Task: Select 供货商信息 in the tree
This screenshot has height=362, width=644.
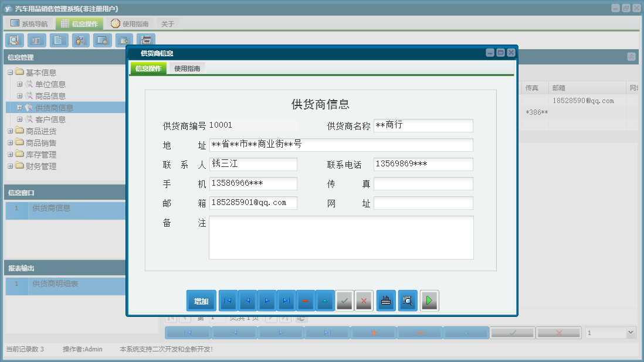Action: click(x=54, y=107)
